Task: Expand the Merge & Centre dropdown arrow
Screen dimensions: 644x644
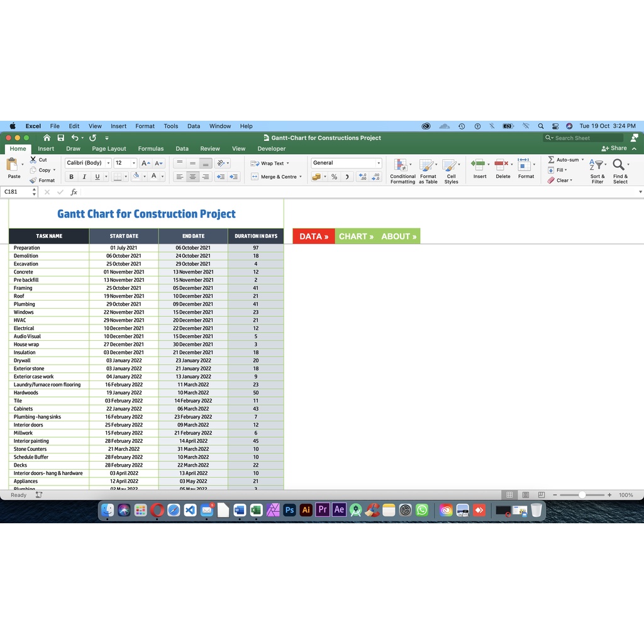Action: 301,177
